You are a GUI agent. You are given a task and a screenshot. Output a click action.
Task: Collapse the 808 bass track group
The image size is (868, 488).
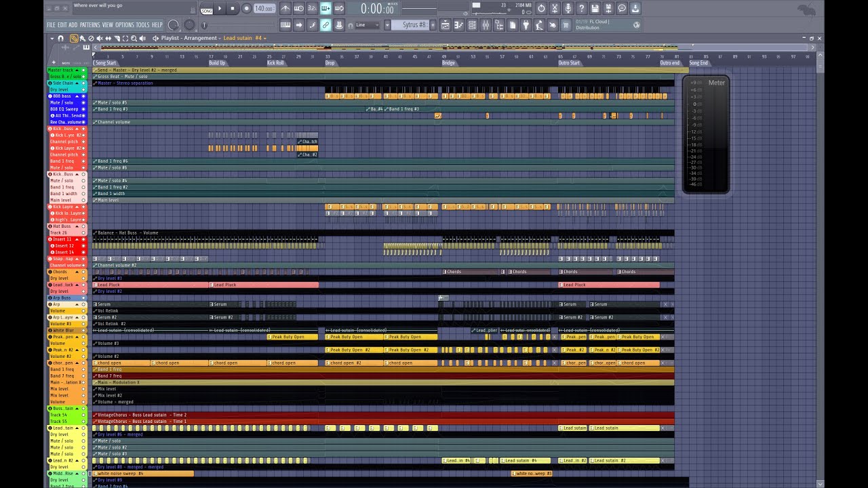tap(77, 96)
